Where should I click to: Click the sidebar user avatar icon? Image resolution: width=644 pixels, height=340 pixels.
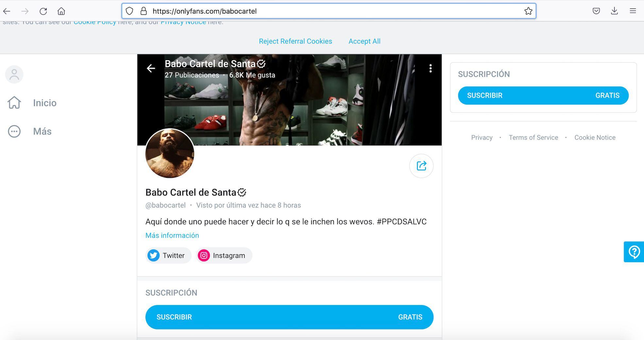click(14, 75)
